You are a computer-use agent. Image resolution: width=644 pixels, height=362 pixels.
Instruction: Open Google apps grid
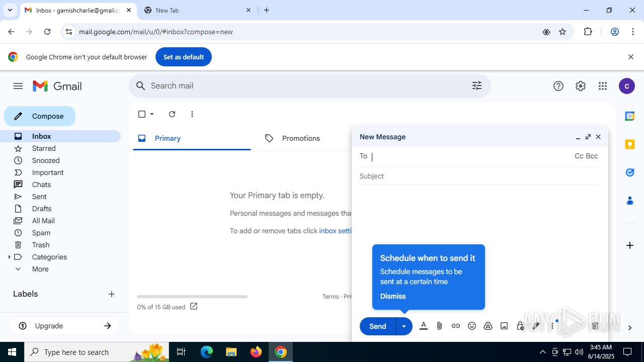coord(603,86)
